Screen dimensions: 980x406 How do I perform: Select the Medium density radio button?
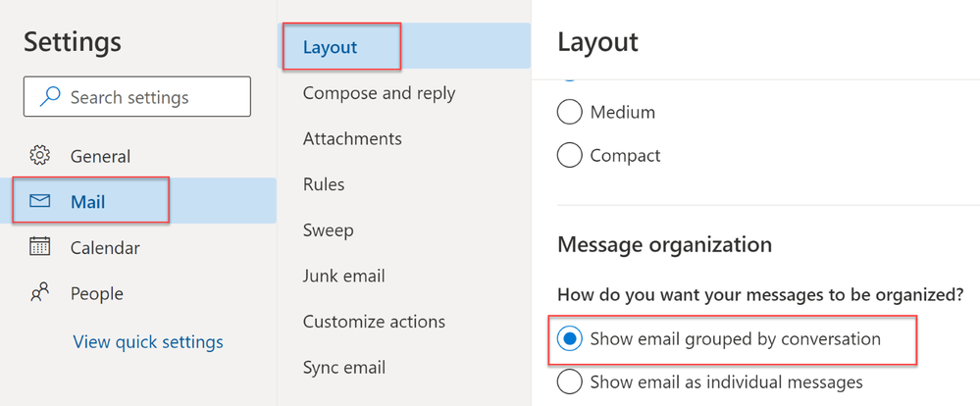pyautogui.click(x=569, y=113)
